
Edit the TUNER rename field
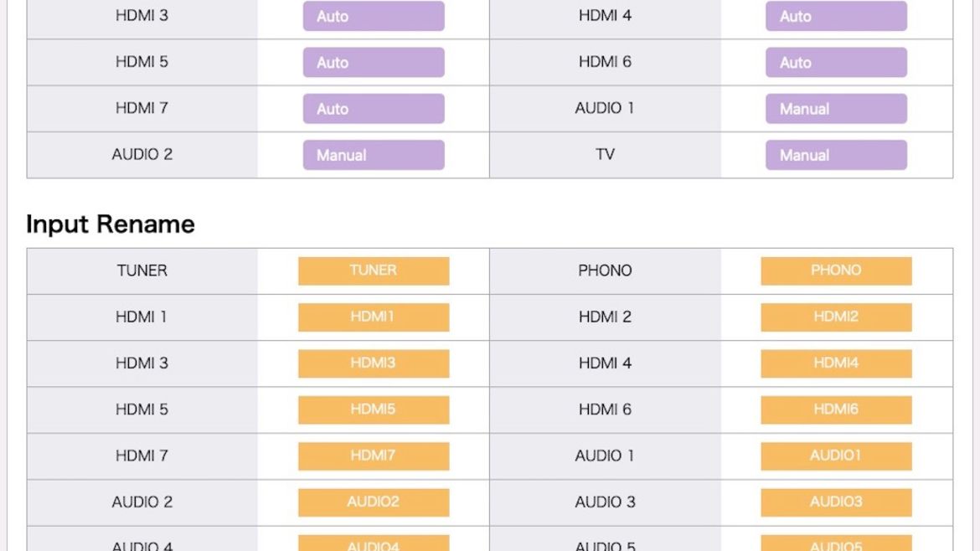point(374,270)
